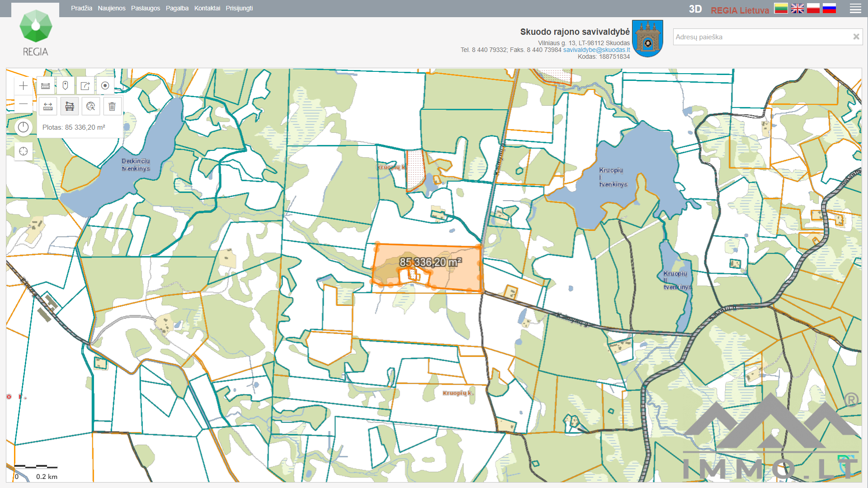Click the Plotas: 85 336,20 m² result text
Screen dimensions: 868x488
point(74,127)
